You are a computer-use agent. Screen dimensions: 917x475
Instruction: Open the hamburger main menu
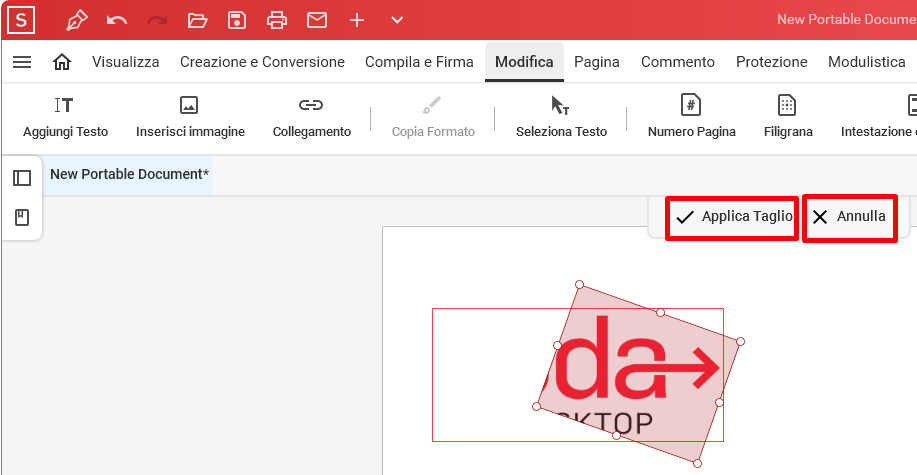[22, 62]
